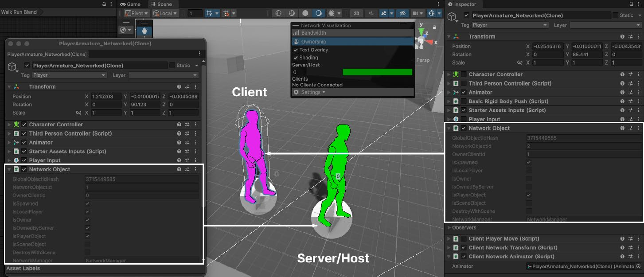Open the Pivot handle position dropdown
Screen dimensions: 644x277
tap(137, 13)
